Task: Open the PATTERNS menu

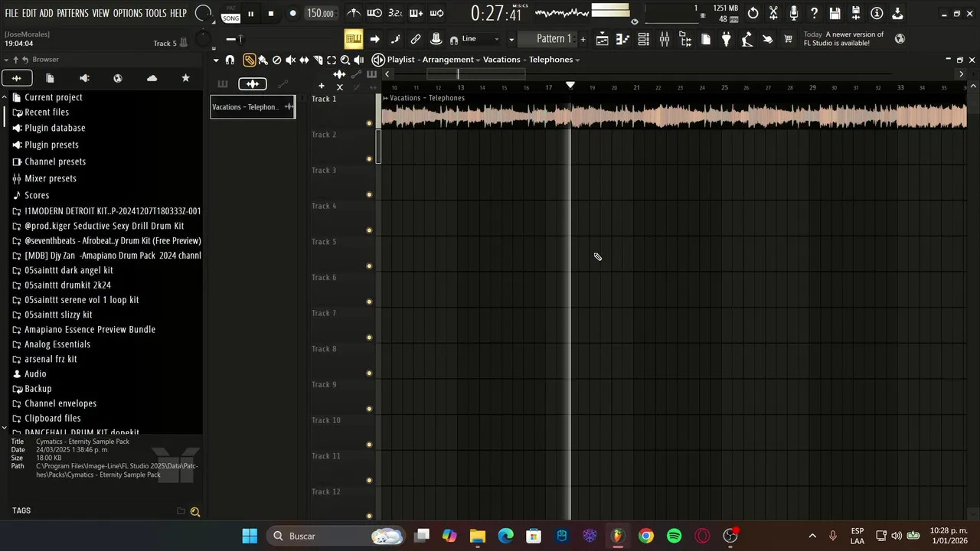Action: tap(73, 14)
